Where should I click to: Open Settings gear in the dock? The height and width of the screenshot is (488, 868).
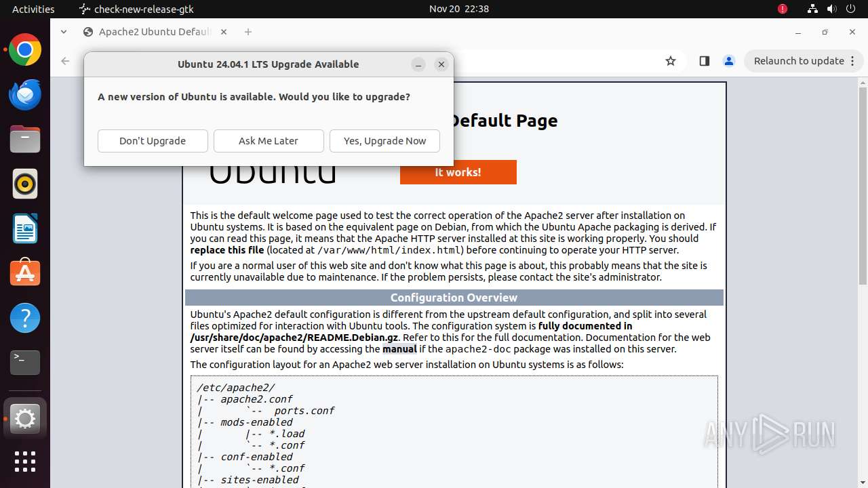tap(25, 420)
